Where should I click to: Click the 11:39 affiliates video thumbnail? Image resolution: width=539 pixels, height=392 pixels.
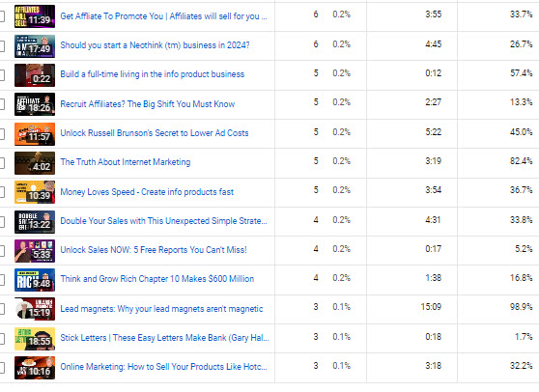coord(35,16)
